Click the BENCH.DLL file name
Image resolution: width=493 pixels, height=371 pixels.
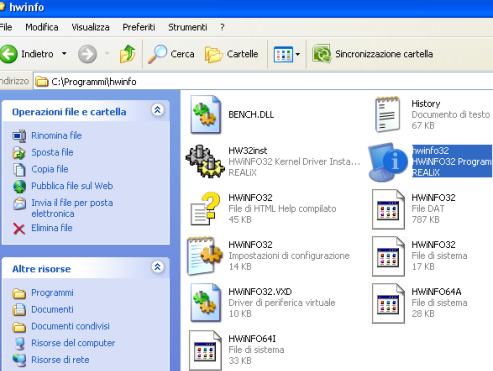tap(251, 115)
